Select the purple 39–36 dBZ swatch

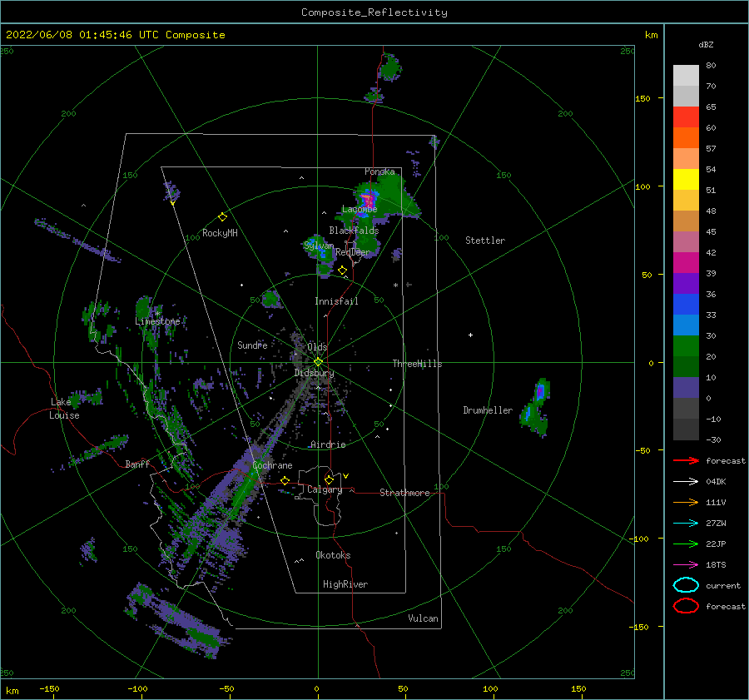point(686,284)
